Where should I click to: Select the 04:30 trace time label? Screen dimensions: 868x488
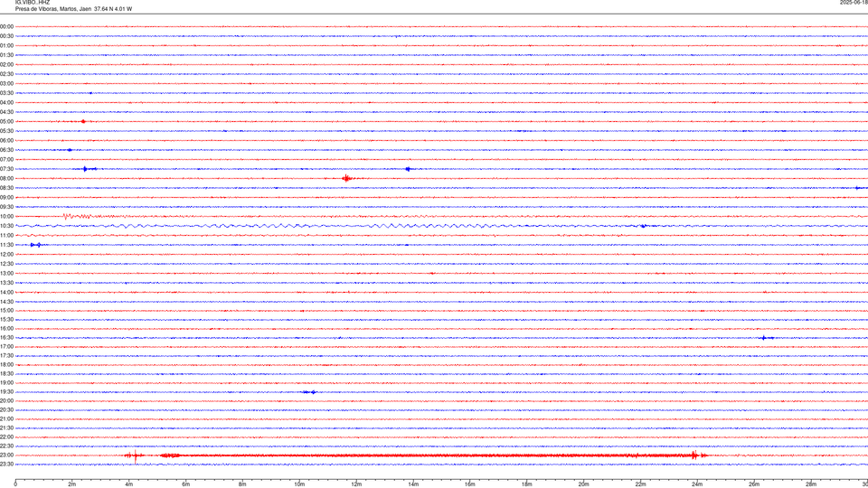point(6,112)
